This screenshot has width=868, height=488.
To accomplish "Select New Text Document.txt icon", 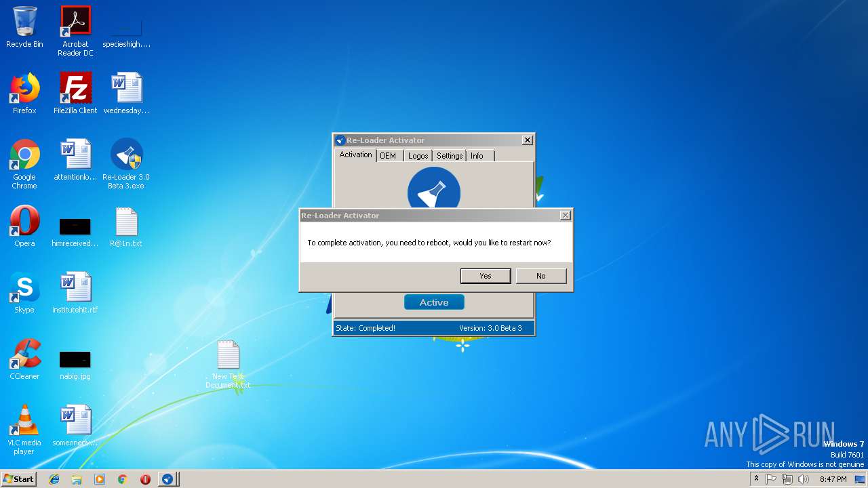I will [229, 365].
